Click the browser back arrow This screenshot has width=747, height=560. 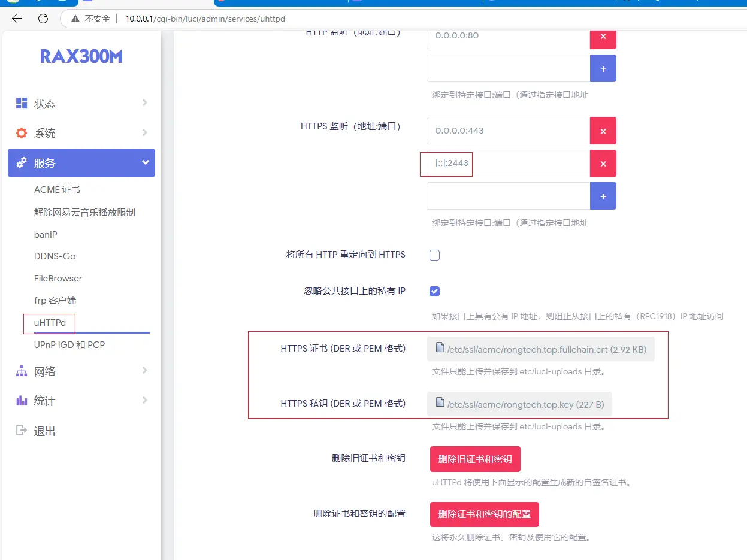[17, 19]
